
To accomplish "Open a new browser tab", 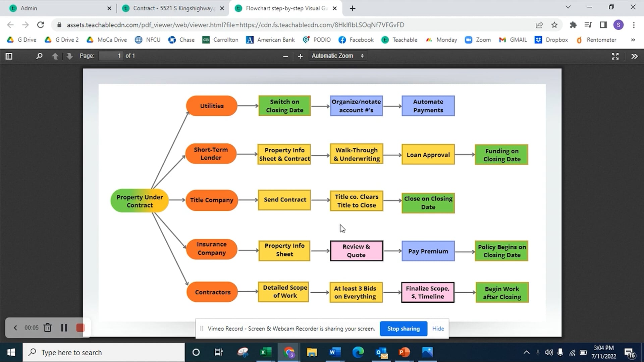I will pyautogui.click(x=353, y=8).
